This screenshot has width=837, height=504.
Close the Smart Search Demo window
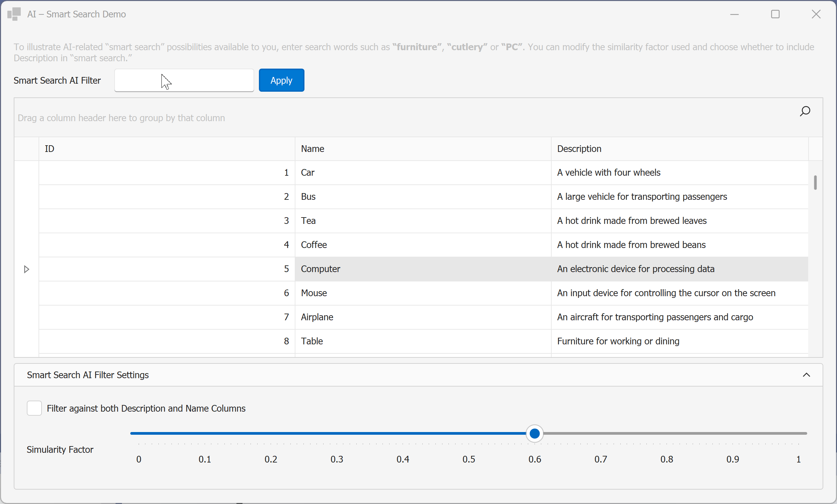(x=816, y=14)
